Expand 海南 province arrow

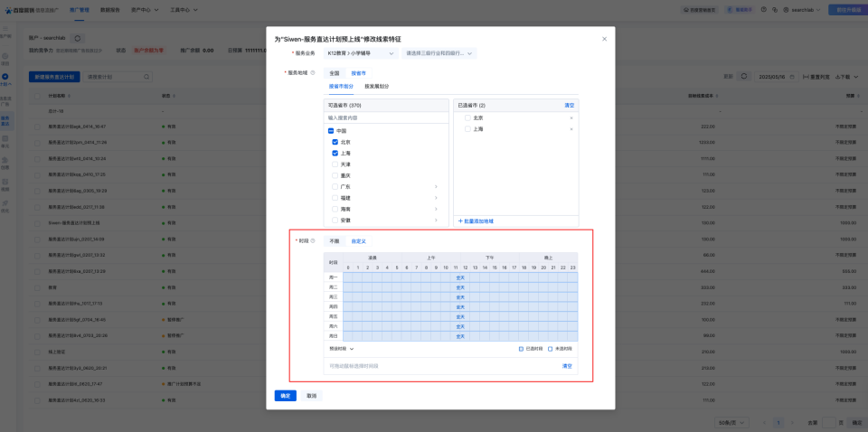click(x=435, y=209)
